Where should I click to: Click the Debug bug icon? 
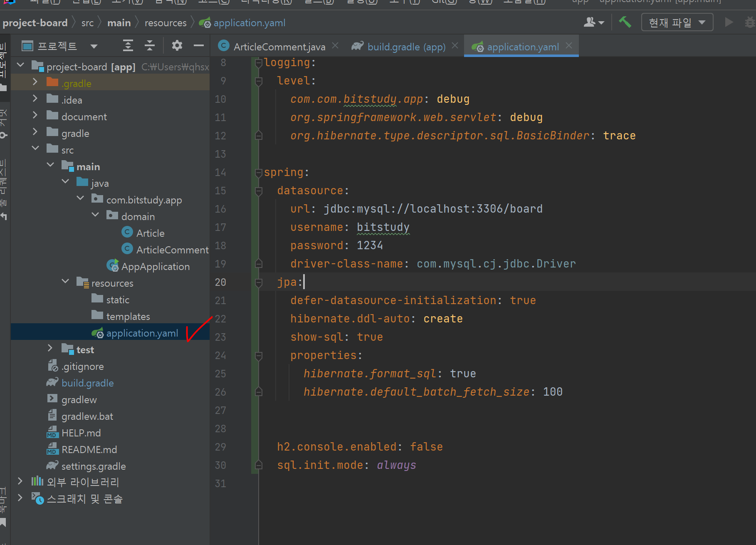750,22
